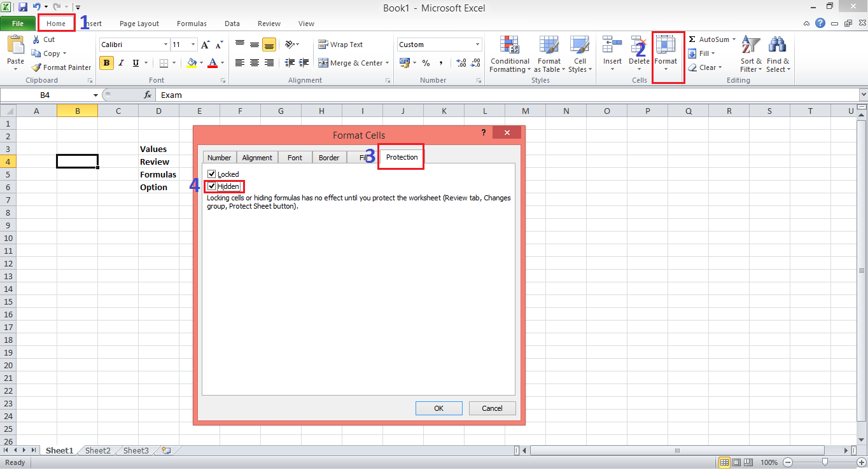Viewport: 868px width, 470px height.
Task: Toggle italic formatting
Action: tap(120, 63)
